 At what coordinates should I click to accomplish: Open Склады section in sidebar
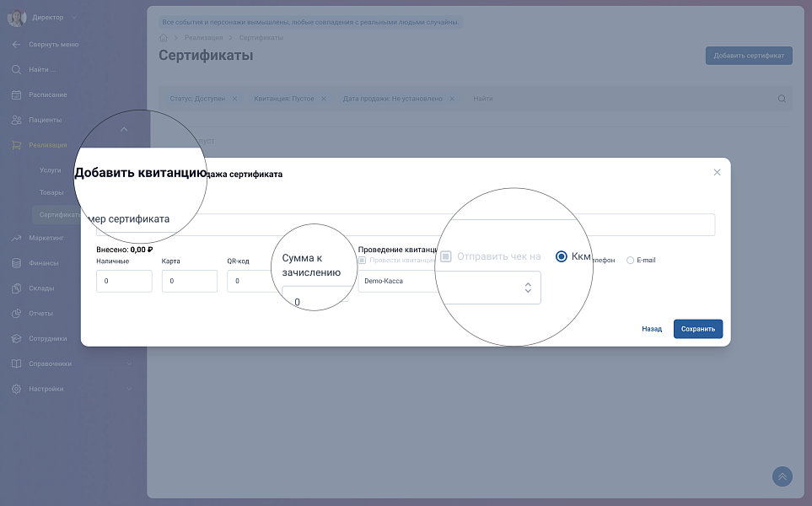coord(41,288)
